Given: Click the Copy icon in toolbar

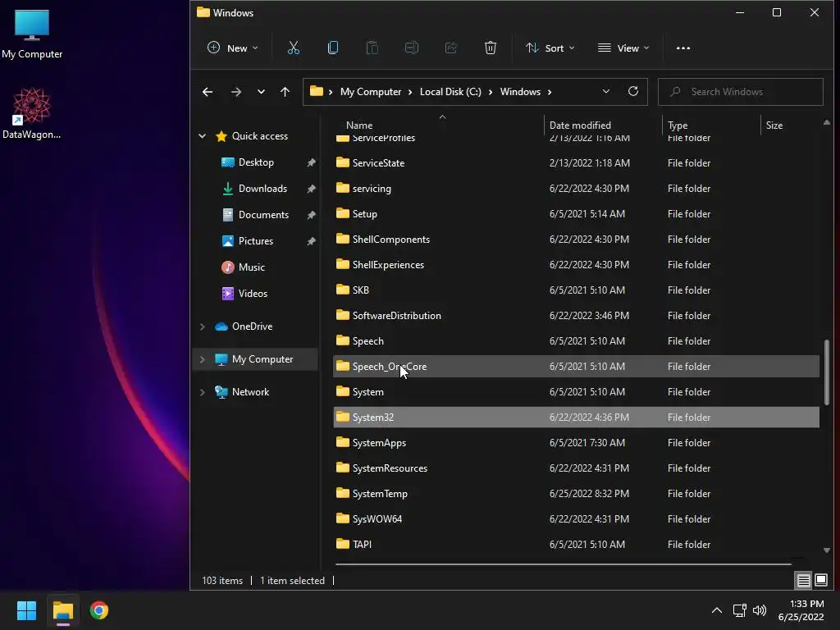Looking at the screenshot, I should coord(333,48).
